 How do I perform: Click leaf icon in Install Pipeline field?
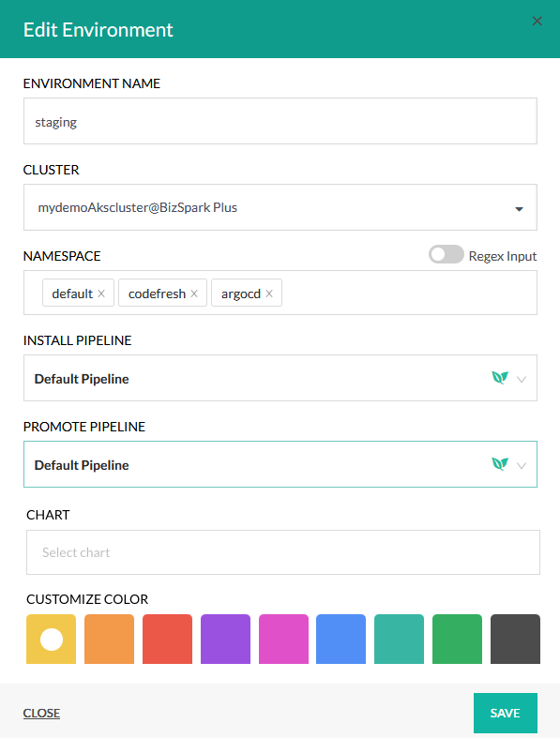(500, 378)
